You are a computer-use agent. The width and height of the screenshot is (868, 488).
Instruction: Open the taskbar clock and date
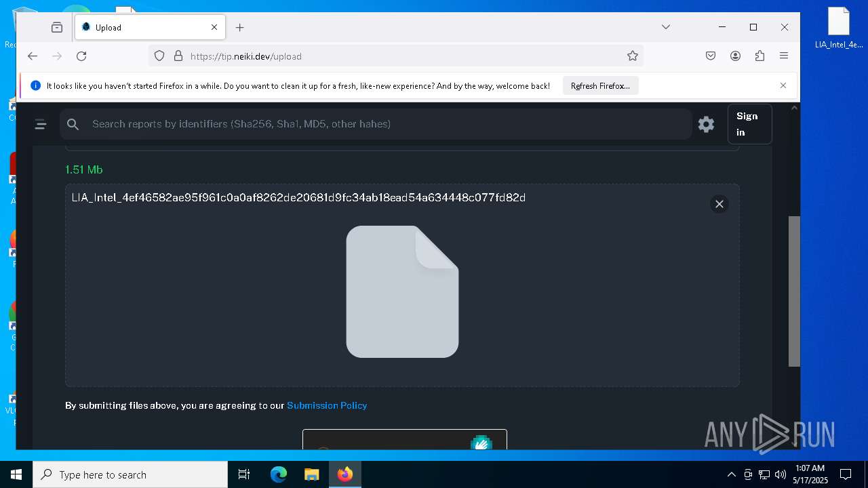(810, 474)
